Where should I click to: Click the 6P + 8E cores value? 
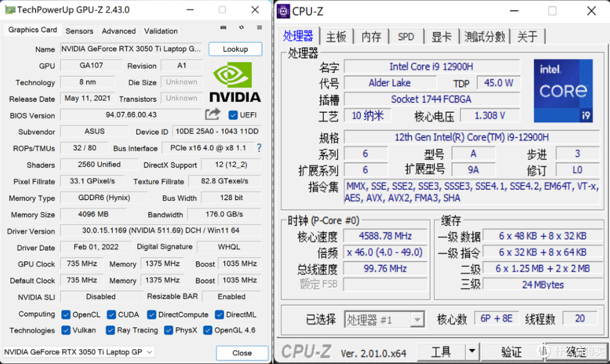[496, 318]
